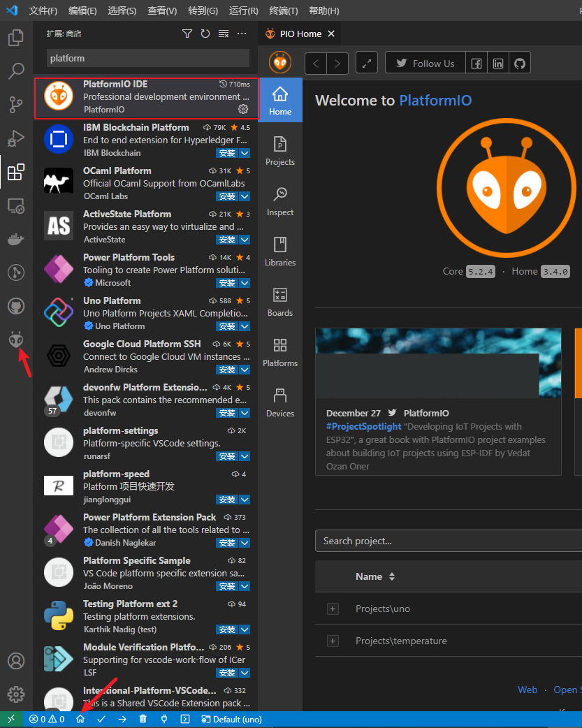Open extensions view more actions menu
The height and width of the screenshot is (728, 582).
[x=242, y=34]
